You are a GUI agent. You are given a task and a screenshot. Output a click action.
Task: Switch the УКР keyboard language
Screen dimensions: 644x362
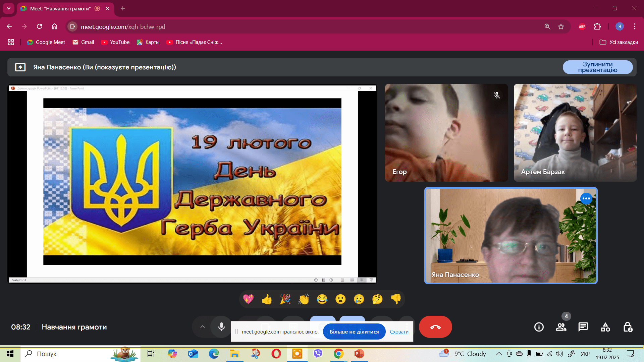(585, 354)
